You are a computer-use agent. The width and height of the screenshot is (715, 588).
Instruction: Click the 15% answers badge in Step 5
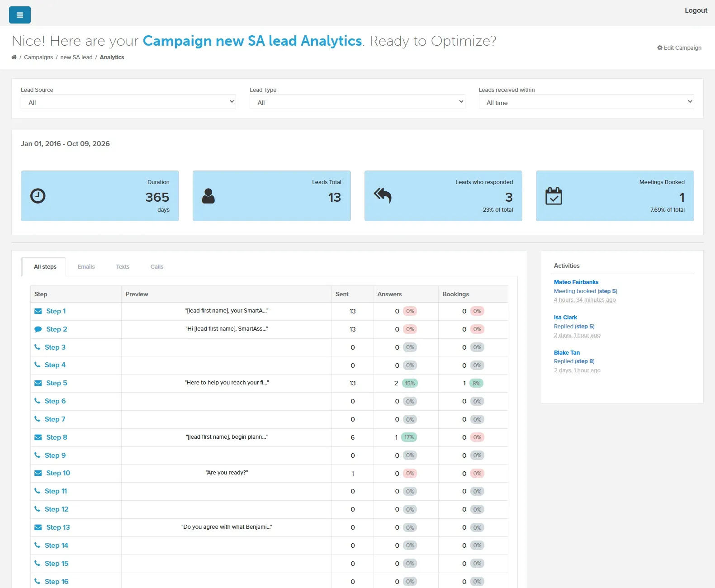click(x=410, y=383)
